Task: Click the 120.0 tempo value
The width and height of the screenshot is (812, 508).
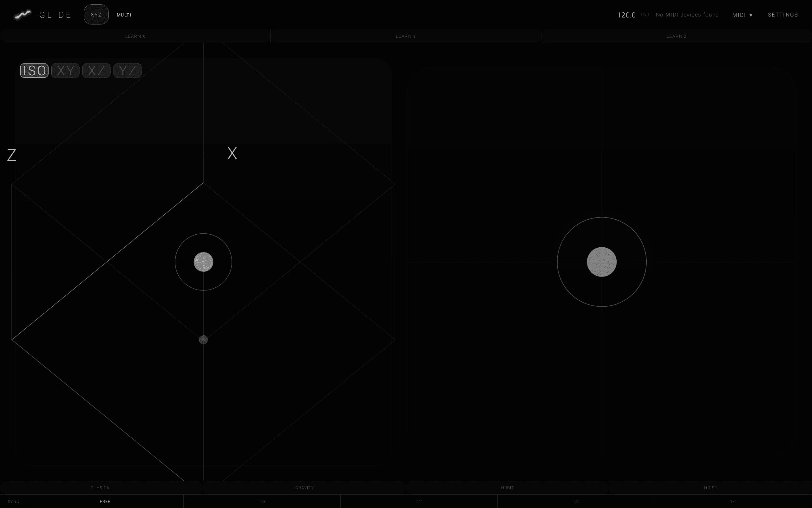Action: point(626,15)
